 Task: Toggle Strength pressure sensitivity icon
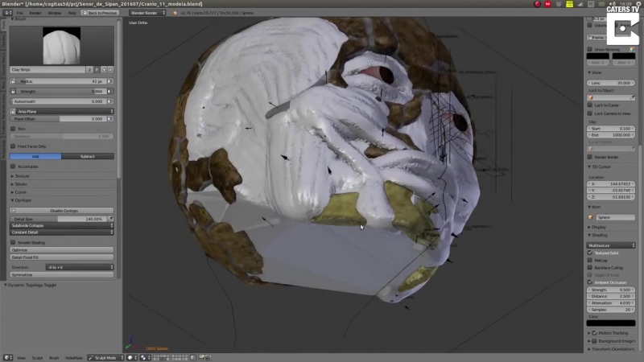(110, 92)
